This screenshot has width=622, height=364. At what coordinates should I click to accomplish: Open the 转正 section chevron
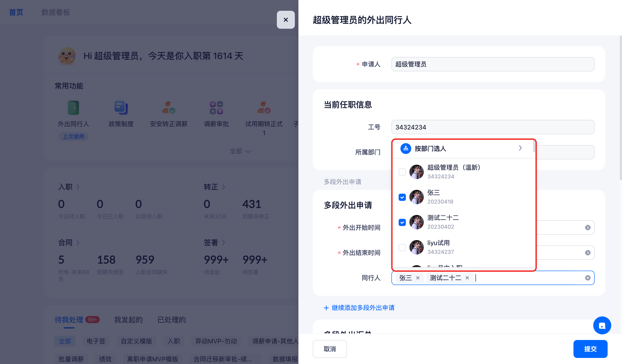pos(223,187)
